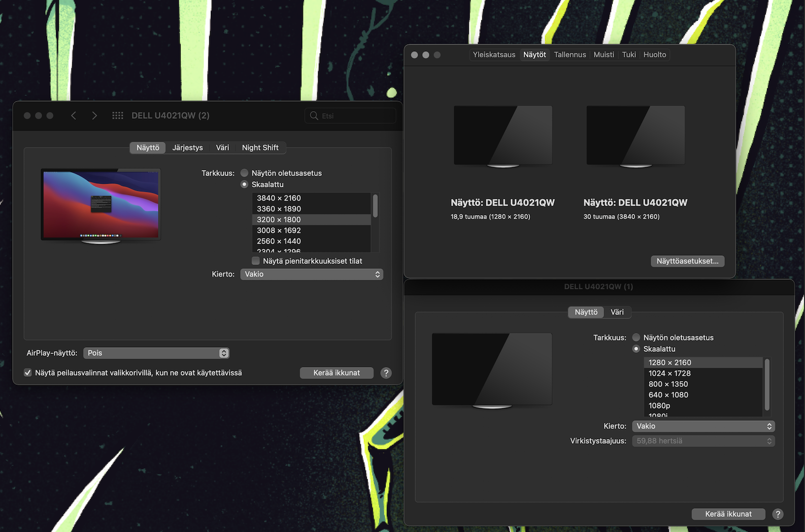The image size is (805, 532).
Task: Choose resolution 1024 × 1728
Action: 703,373
